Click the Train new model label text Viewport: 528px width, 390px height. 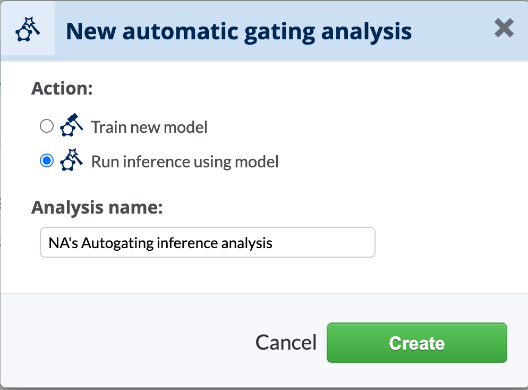149,127
